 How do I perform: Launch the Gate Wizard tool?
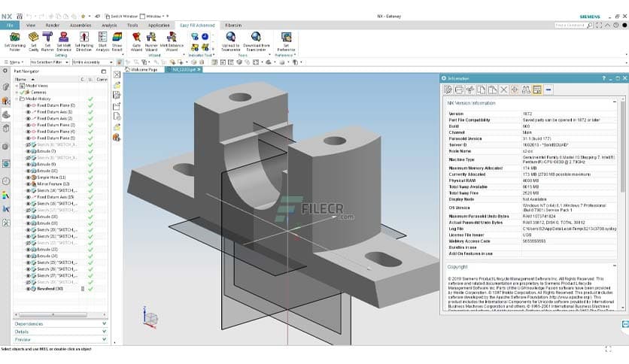(136, 38)
